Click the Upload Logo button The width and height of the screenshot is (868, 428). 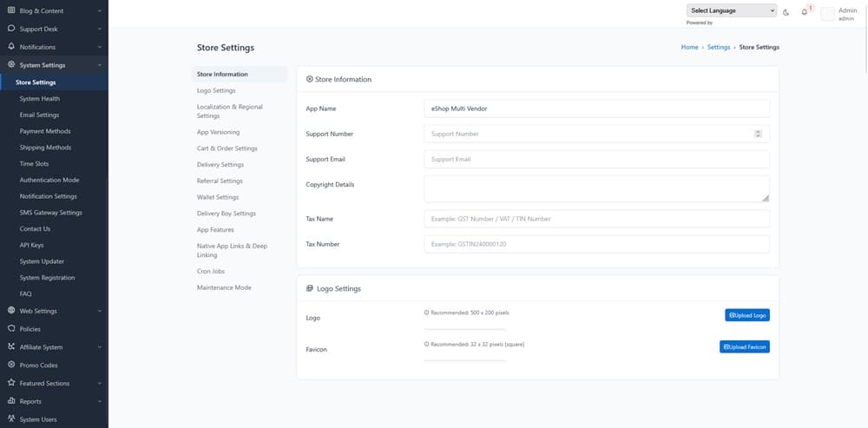pos(747,315)
